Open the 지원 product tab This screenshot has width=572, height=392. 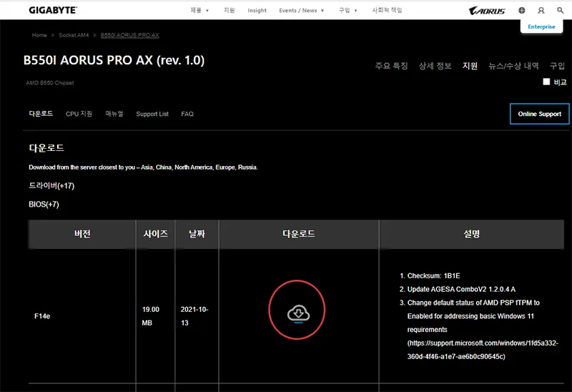(x=470, y=66)
